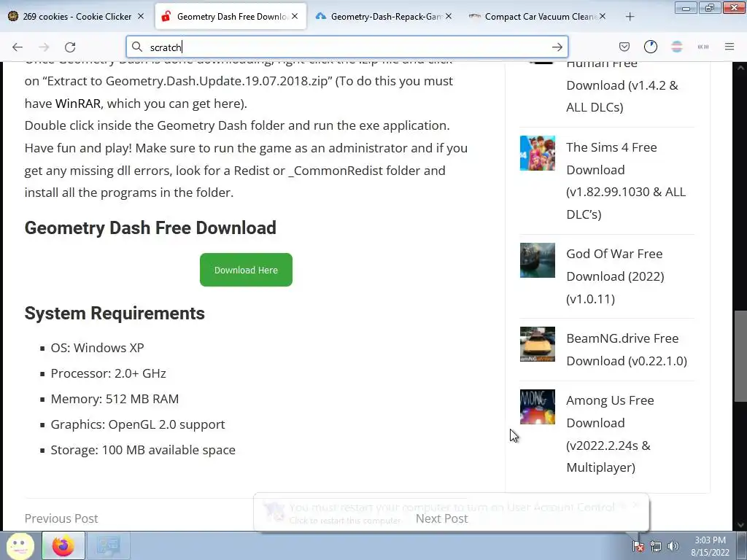Image resolution: width=747 pixels, height=560 pixels.
Task: Click the OS: Windows XP list item
Action: (97, 348)
